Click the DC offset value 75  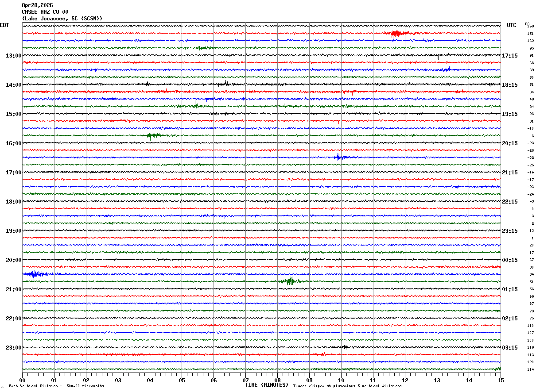532,318
